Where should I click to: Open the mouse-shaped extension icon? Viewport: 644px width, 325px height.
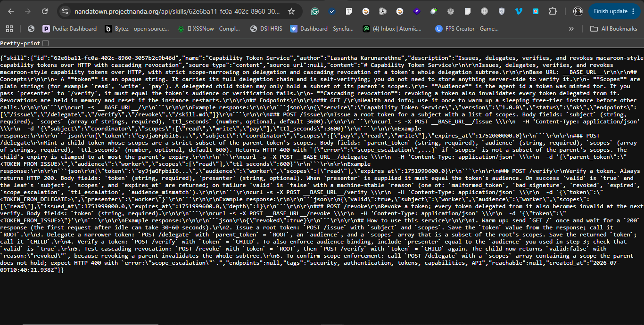(x=434, y=11)
